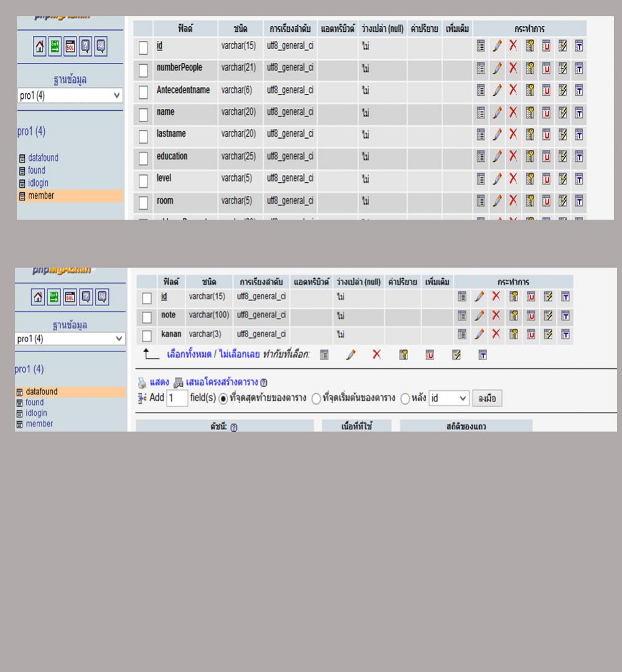Click the green Exit icon in upper sidebar

(x=55, y=46)
